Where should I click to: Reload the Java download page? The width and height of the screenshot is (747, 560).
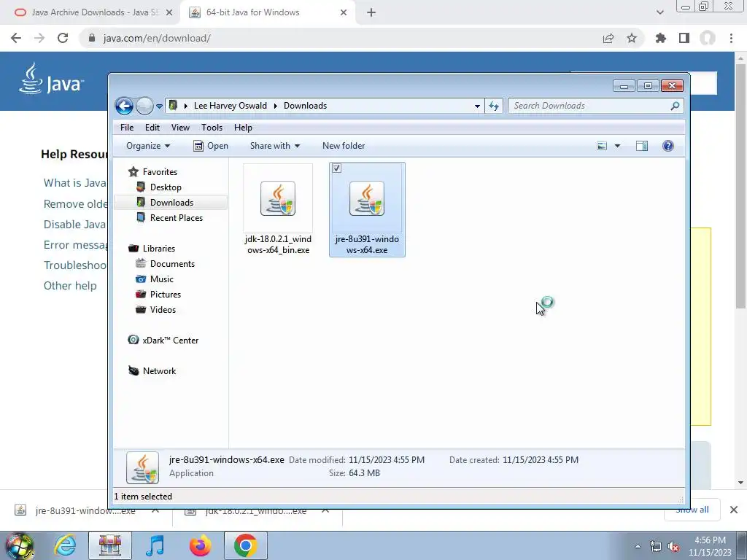63,38
